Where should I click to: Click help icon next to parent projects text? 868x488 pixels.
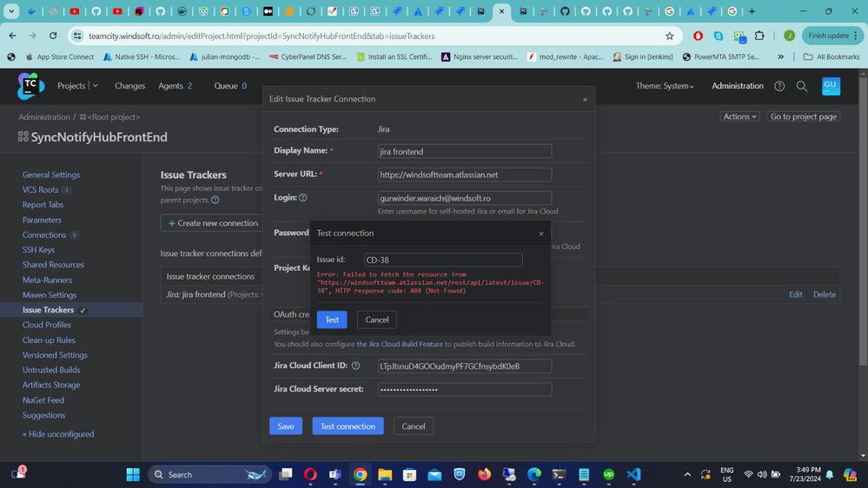[x=215, y=200]
